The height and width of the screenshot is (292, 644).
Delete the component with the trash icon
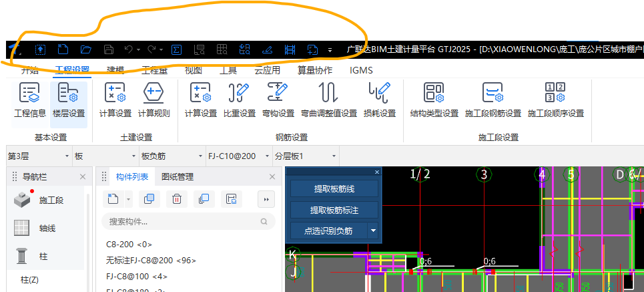click(x=177, y=199)
